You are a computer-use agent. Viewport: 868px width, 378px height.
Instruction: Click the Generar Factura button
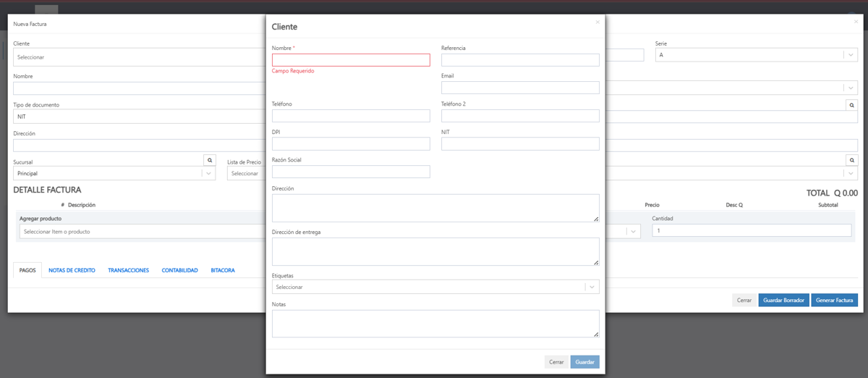click(835, 300)
